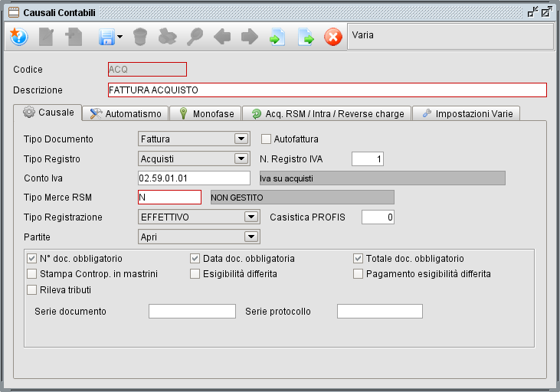Open the Tipo Documento dropdown
This screenshot has width=560, height=392.
(241, 139)
